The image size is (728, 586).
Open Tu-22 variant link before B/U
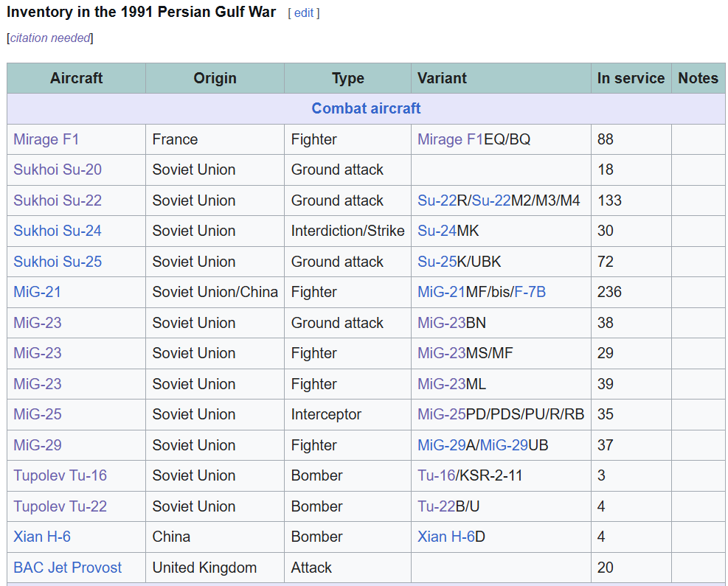437,506
